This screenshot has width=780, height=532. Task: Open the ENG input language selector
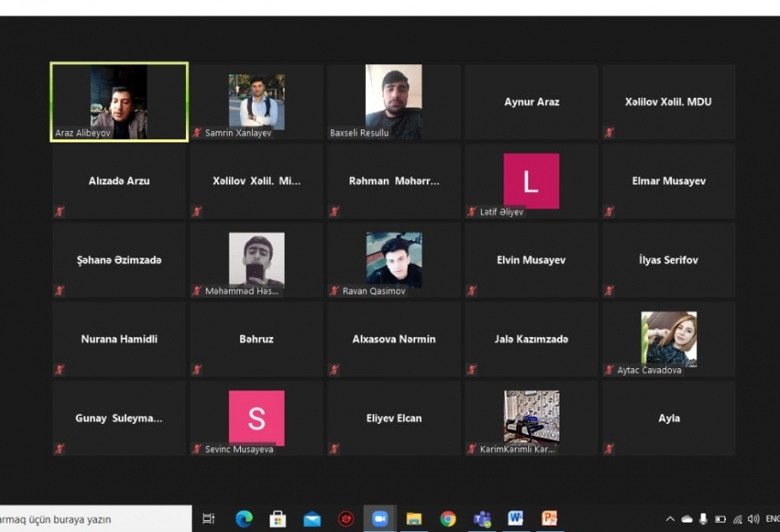(x=772, y=519)
